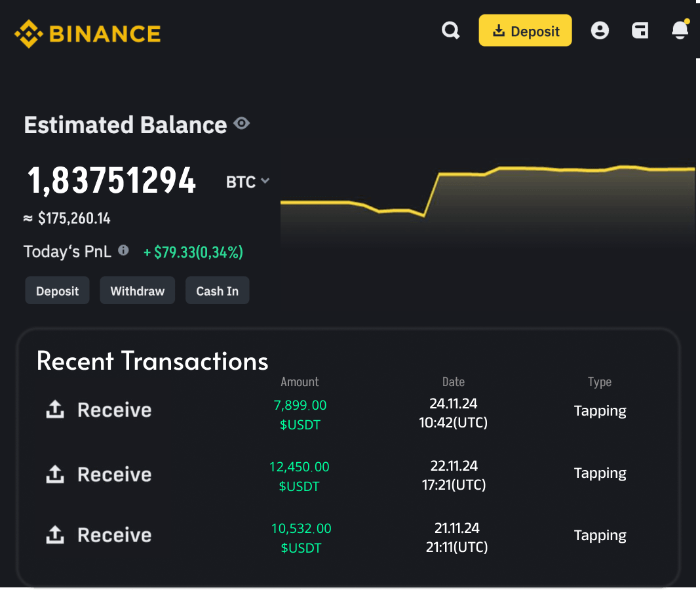Screen dimensions: 700x590
Task: Click Tapping type in 24.11.24 row
Action: pos(600,411)
